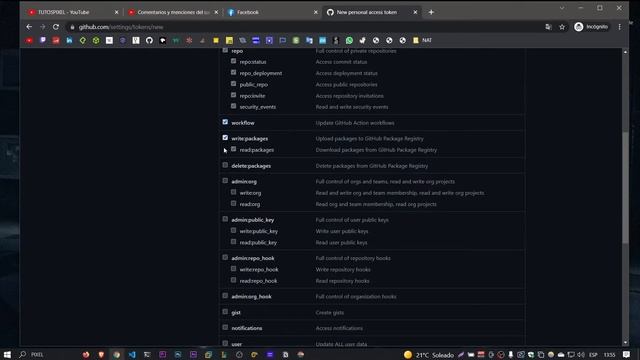Launch Firefox from the taskbar
Image resolution: width=640 pixels, height=360 pixels.
[x=86, y=355]
